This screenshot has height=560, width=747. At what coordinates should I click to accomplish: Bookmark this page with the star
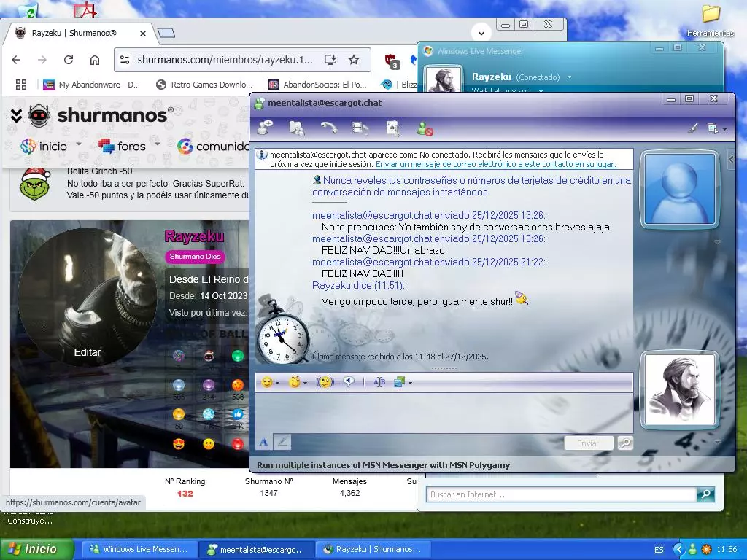[354, 60]
